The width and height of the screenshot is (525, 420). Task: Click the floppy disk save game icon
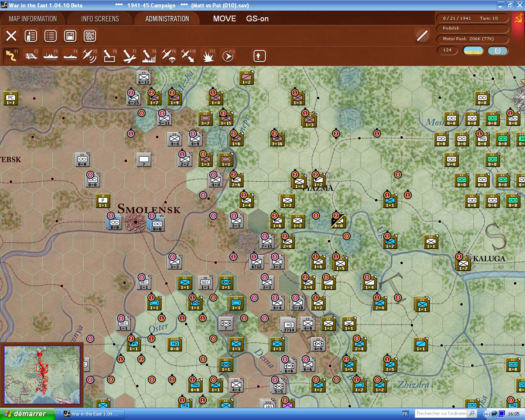click(70, 36)
